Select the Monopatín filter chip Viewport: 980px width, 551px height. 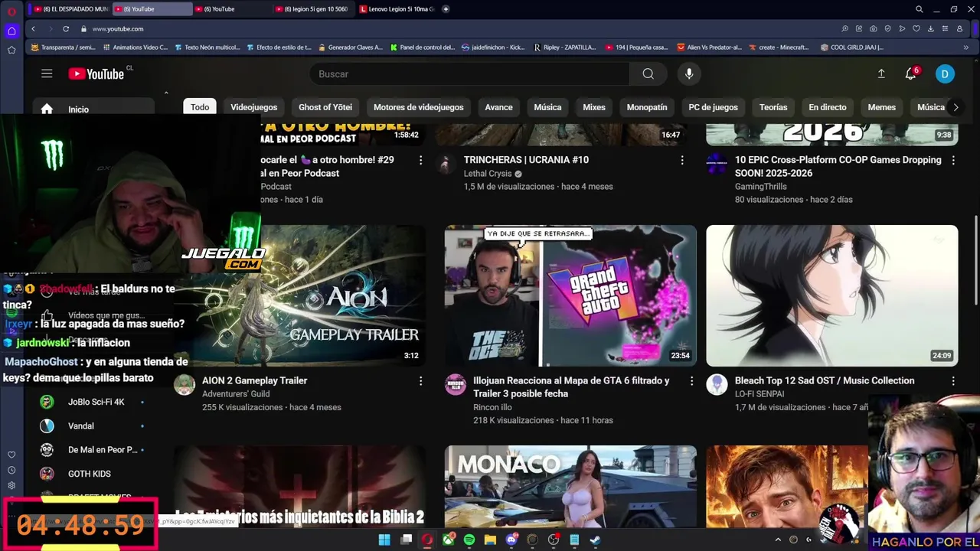[x=647, y=107]
